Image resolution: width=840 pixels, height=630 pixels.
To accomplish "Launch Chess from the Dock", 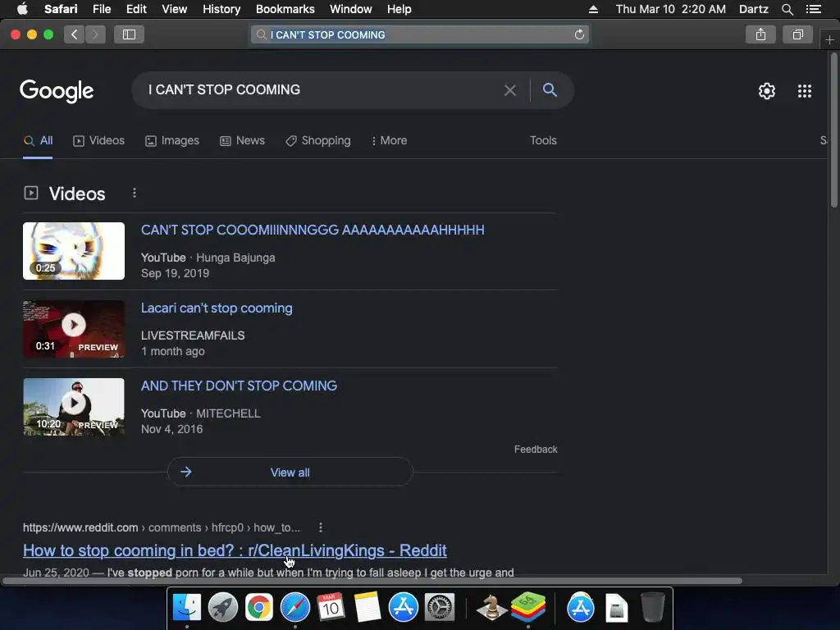I will (x=491, y=608).
